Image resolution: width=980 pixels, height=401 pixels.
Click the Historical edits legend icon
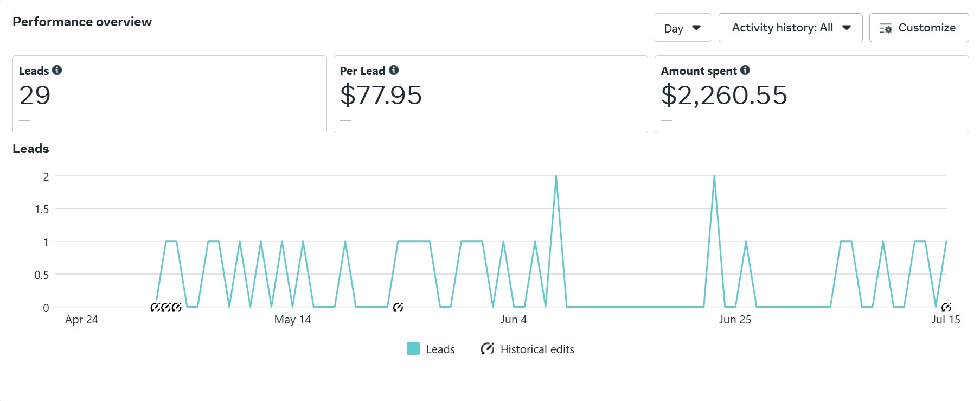(x=487, y=349)
